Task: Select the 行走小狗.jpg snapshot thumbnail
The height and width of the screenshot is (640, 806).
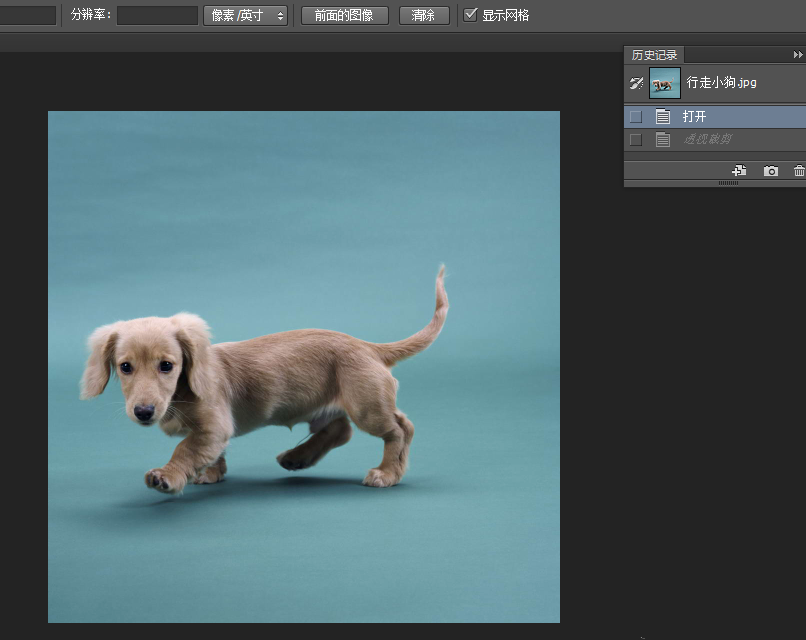Action: [665, 83]
